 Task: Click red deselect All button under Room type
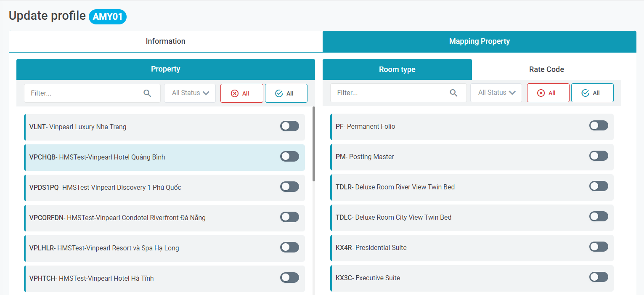(x=548, y=93)
